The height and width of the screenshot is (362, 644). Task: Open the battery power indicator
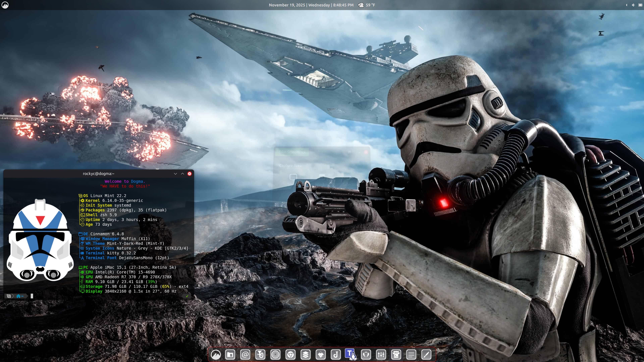pyautogui.click(x=640, y=5)
